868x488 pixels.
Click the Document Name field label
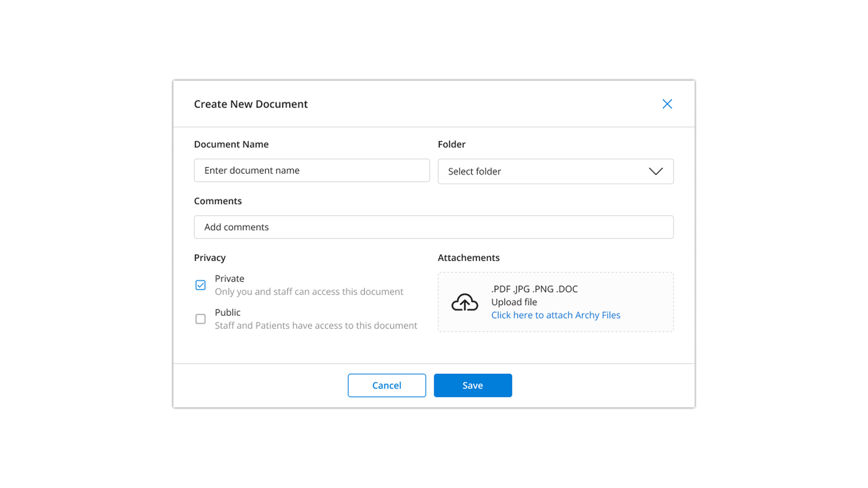coord(231,144)
